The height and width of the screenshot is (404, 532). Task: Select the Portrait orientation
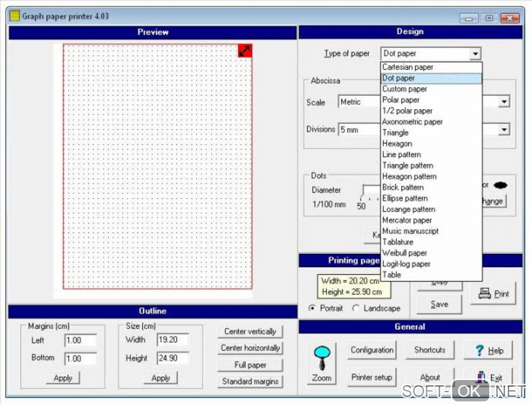pos(325,308)
